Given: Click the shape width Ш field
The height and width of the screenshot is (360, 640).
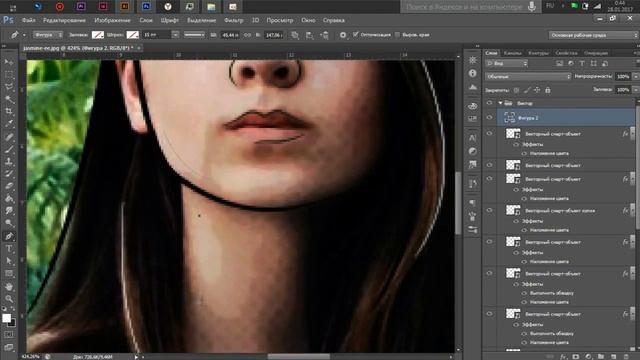Looking at the screenshot, I should (x=230, y=35).
